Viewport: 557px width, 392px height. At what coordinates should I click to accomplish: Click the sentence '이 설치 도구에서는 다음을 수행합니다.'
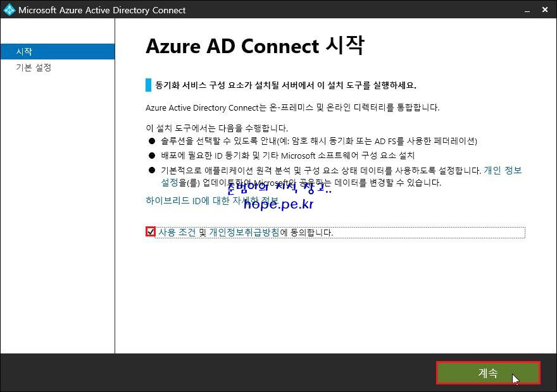pyautogui.click(x=216, y=128)
